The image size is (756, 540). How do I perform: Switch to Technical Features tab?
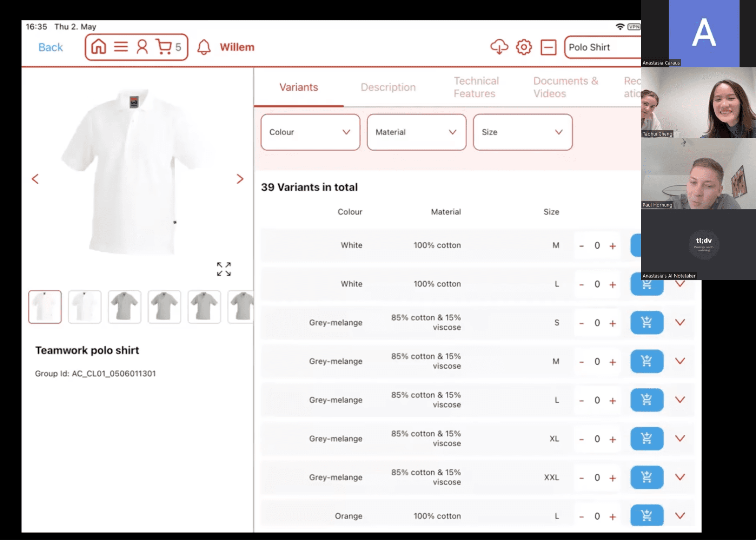[x=476, y=87]
